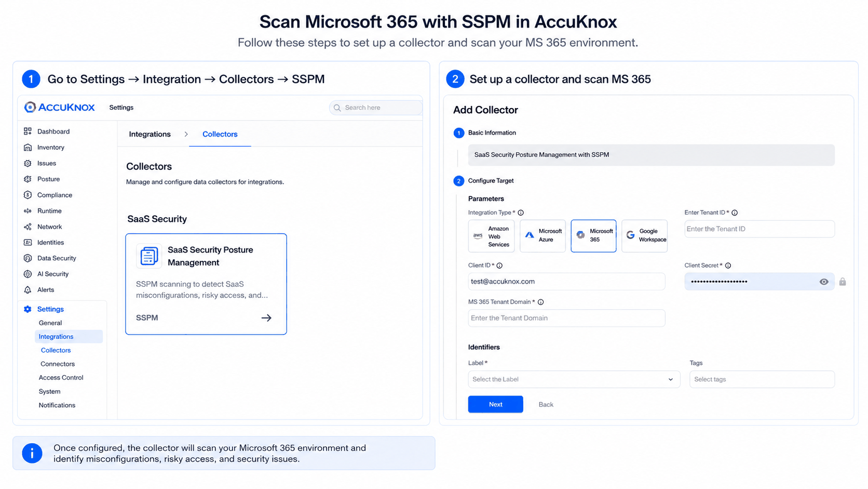Click the Data Security sidebar icon
The height and width of the screenshot is (489, 868).
(x=28, y=258)
